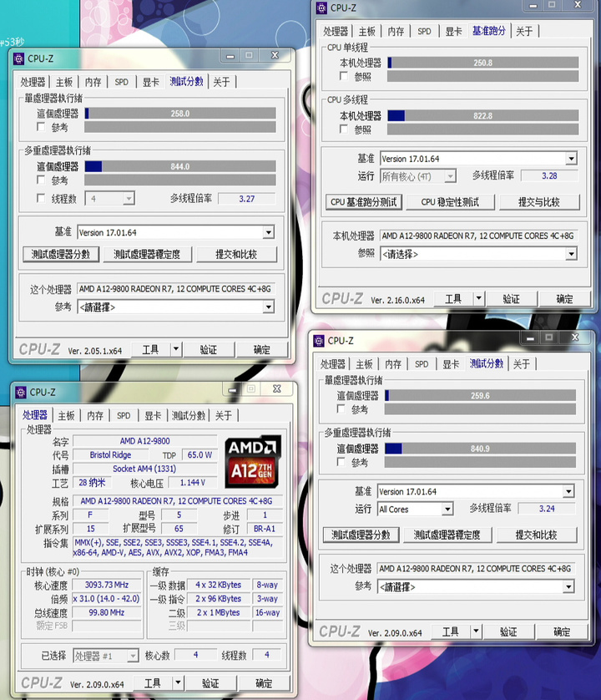Click multi-thread score bar showing 844.0
This screenshot has height=700, width=601.
click(x=180, y=166)
